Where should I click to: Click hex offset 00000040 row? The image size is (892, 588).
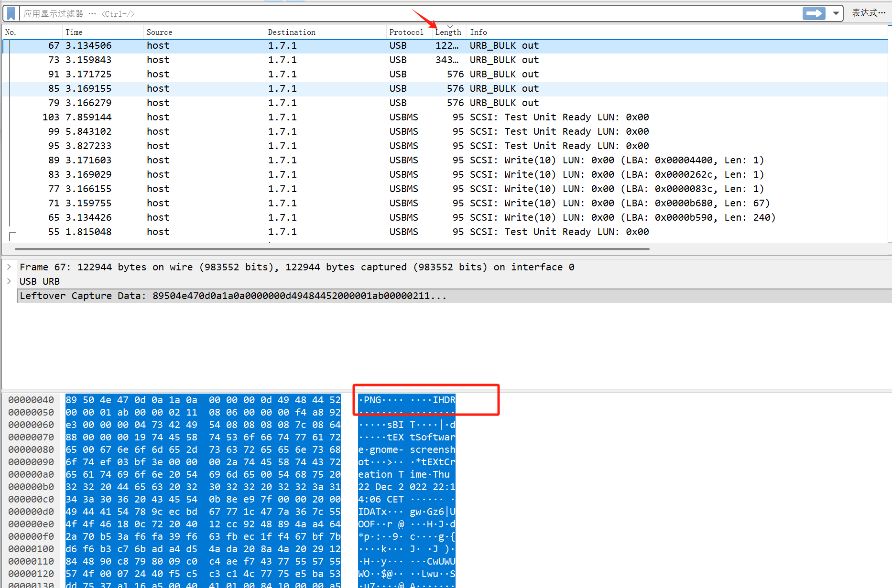click(31, 400)
